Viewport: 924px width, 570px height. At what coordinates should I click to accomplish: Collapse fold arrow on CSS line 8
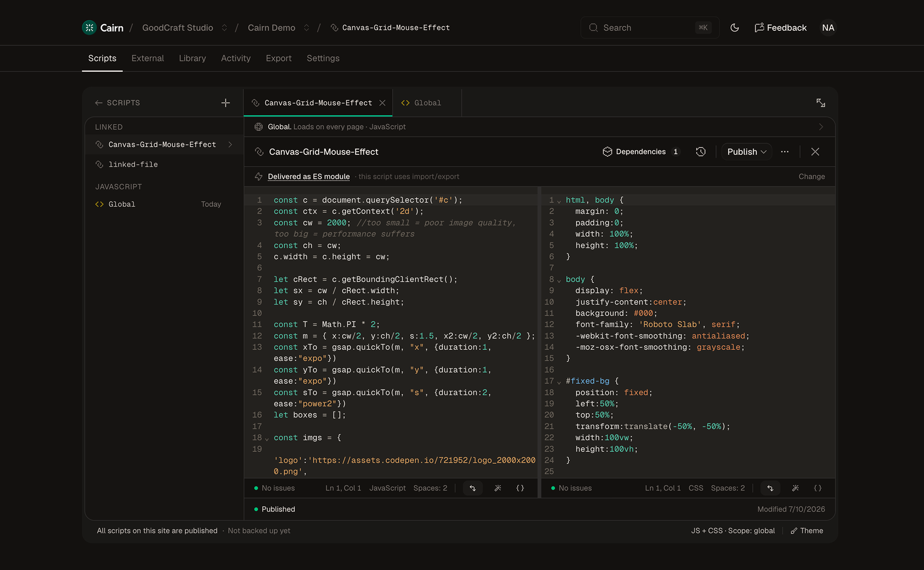559,280
